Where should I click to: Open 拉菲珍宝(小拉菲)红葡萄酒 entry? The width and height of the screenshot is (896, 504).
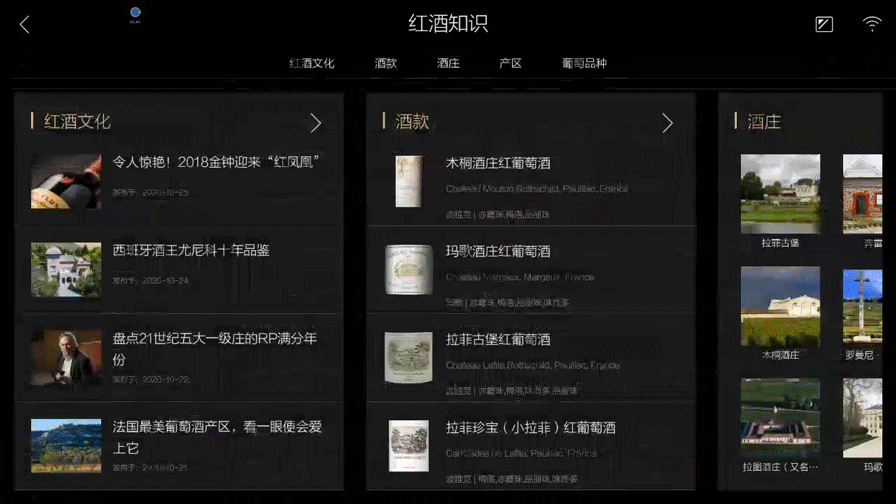(x=531, y=446)
